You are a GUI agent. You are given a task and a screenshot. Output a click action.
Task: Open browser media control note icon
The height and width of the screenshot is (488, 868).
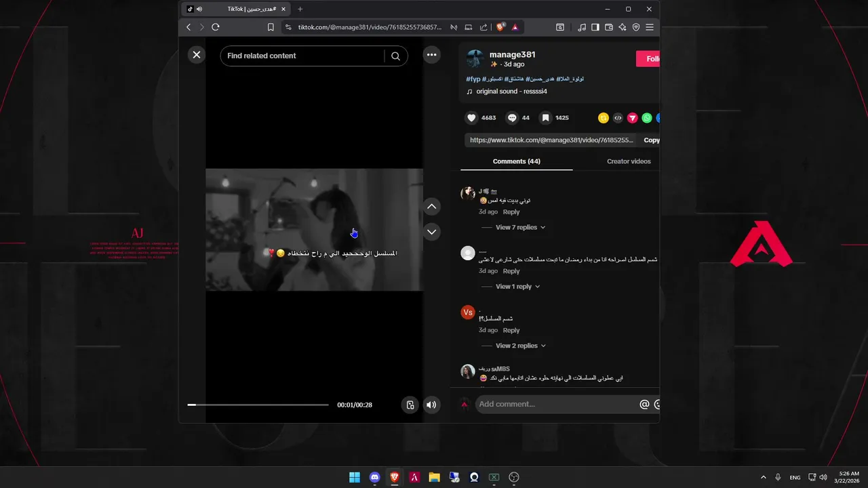tap(582, 27)
